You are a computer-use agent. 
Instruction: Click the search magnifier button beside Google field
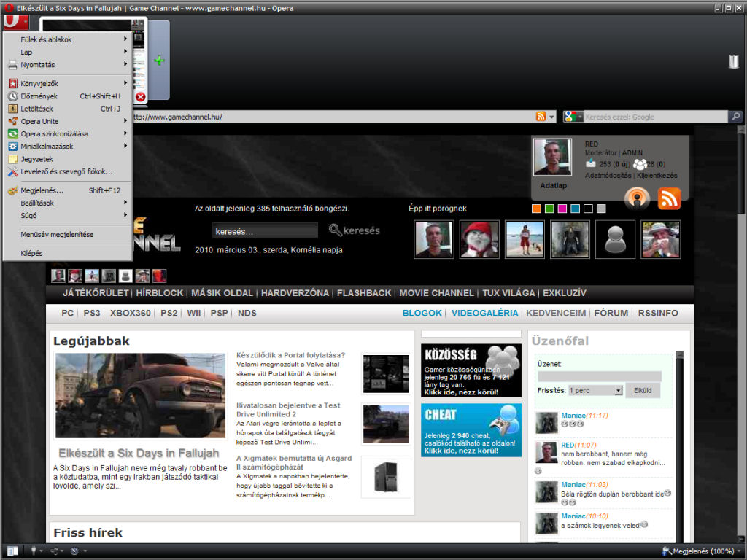[735, 117]
